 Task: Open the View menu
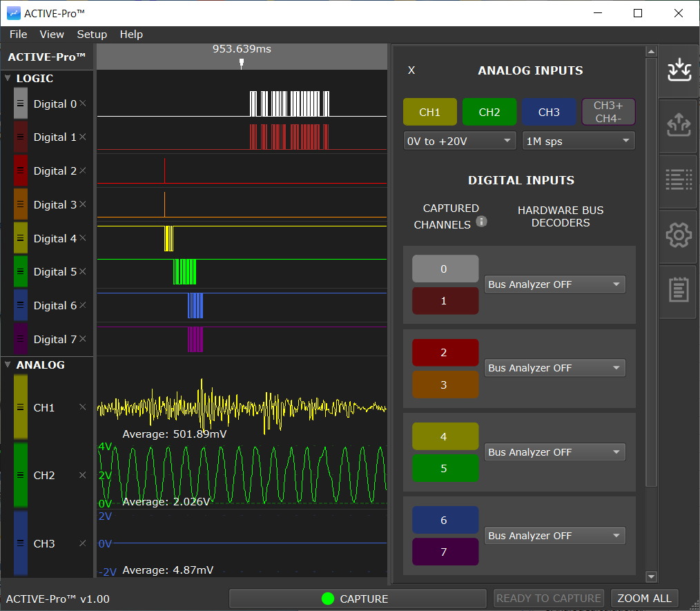click(52, 34)
